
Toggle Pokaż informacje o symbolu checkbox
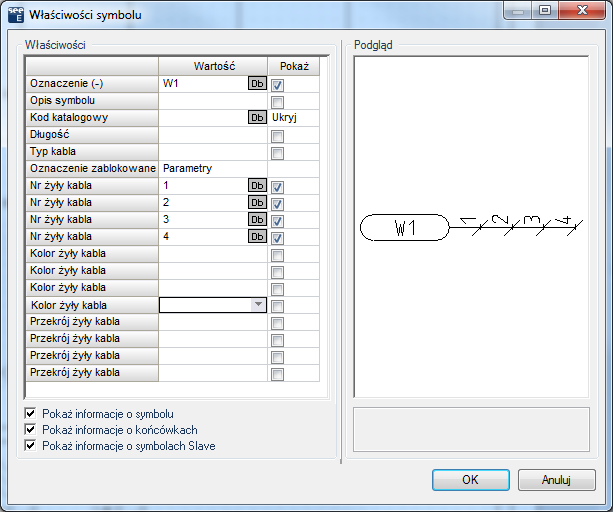[30, 414]
